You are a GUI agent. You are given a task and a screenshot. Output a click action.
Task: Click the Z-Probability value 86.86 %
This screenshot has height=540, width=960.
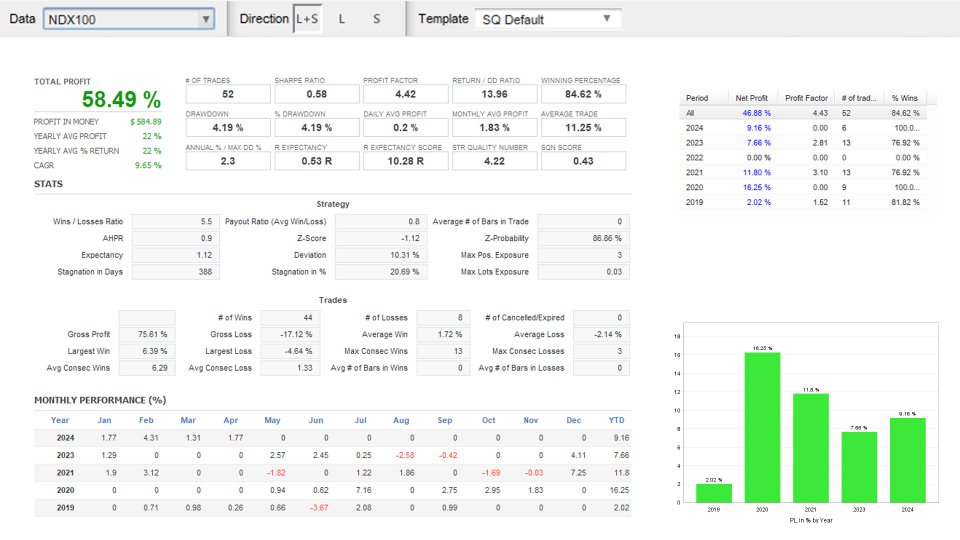click(x=583, y=238)
